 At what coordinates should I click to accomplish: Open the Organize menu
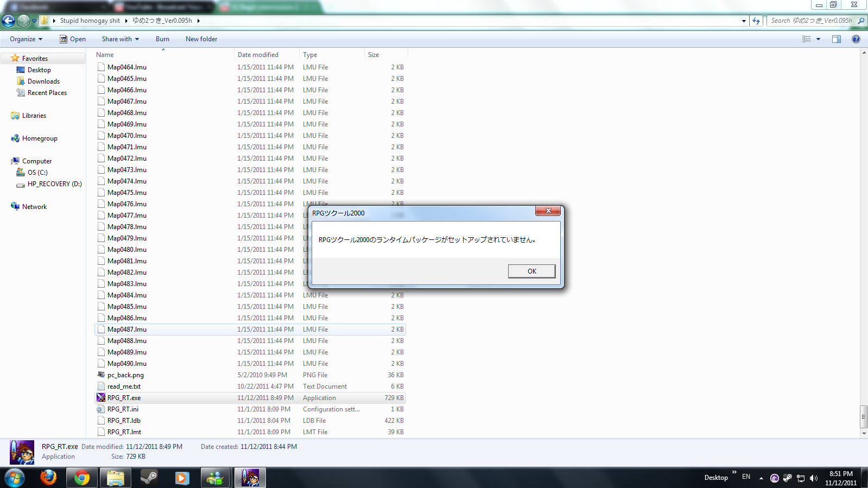click(x=26, y=39)
